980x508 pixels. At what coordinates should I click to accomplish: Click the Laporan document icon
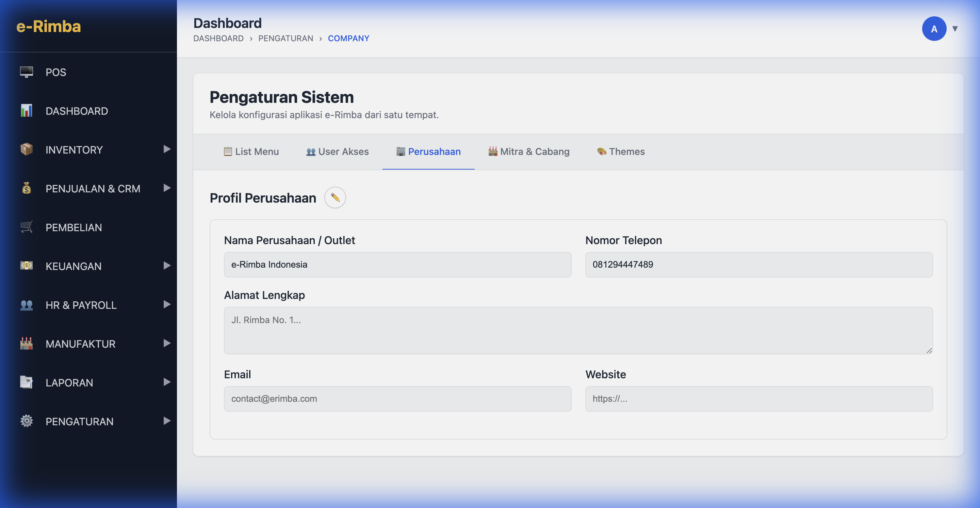26,382
